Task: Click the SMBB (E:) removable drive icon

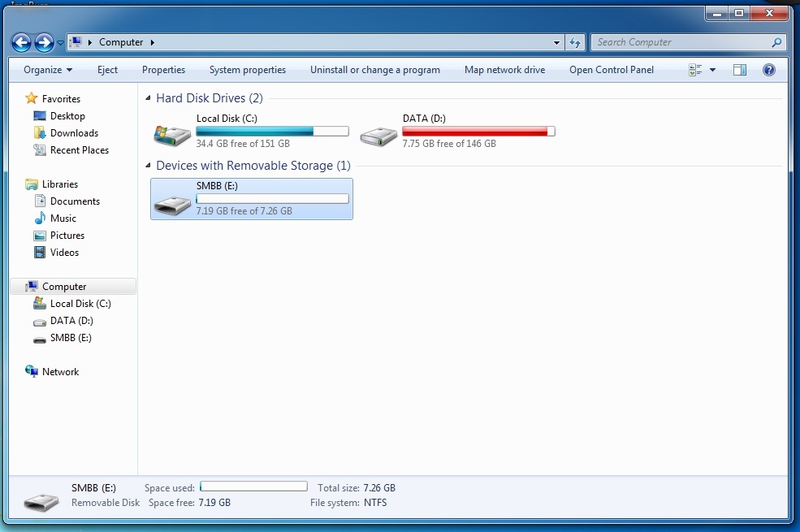Action: pyautogui.click(x=172, y=205)
